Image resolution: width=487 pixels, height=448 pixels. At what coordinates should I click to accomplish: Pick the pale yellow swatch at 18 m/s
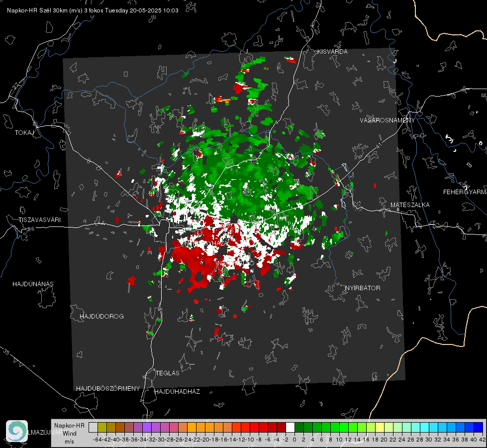click(x=380, y=428)
